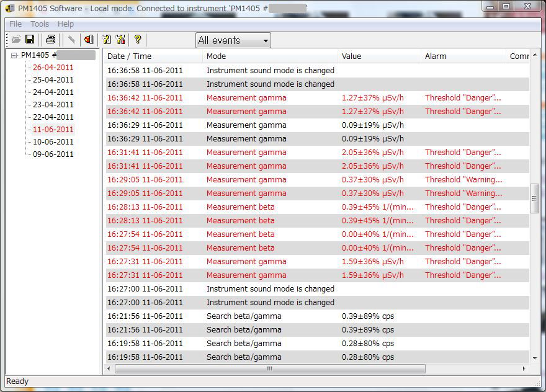Sort by the Date / Time column header
The image size is (546, 392).
[x=153, y=56]
